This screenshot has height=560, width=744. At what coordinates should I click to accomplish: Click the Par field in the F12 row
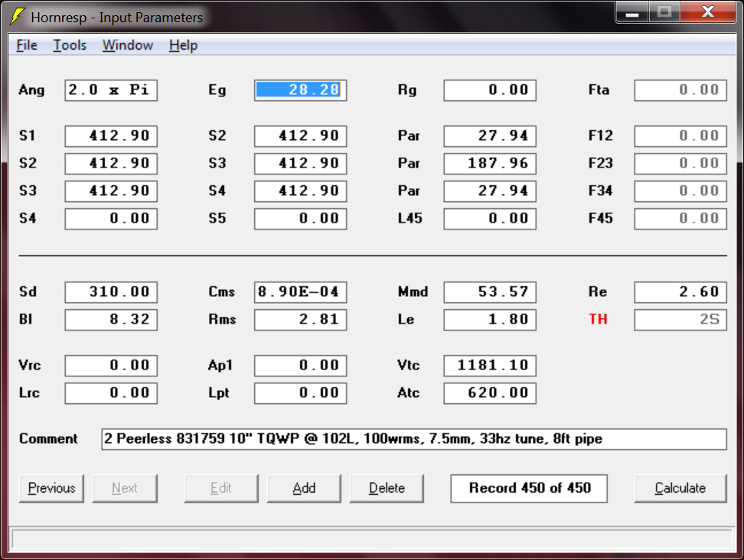tap(490, 136)
